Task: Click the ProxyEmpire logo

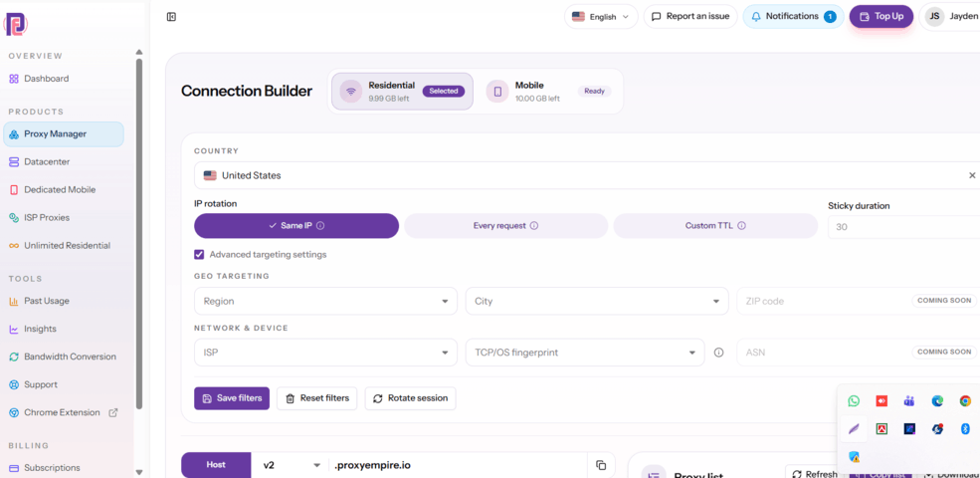Action: click(x=16, y=24)
